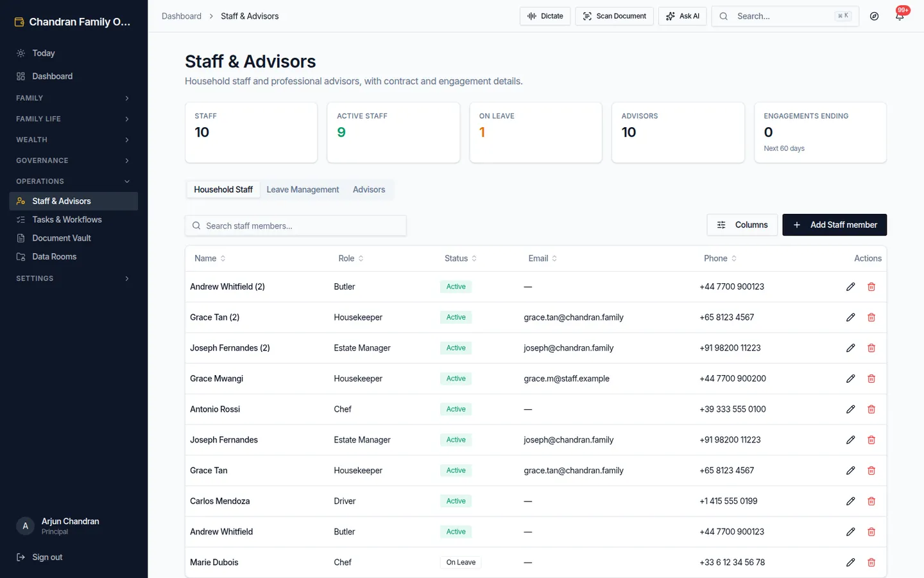Delete Grace Tan (2) row trash icon

(x=871, y=317)
